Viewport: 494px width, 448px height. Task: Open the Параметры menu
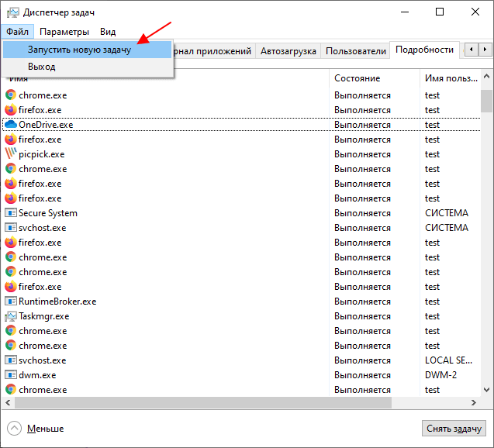(x=64, y=32)
